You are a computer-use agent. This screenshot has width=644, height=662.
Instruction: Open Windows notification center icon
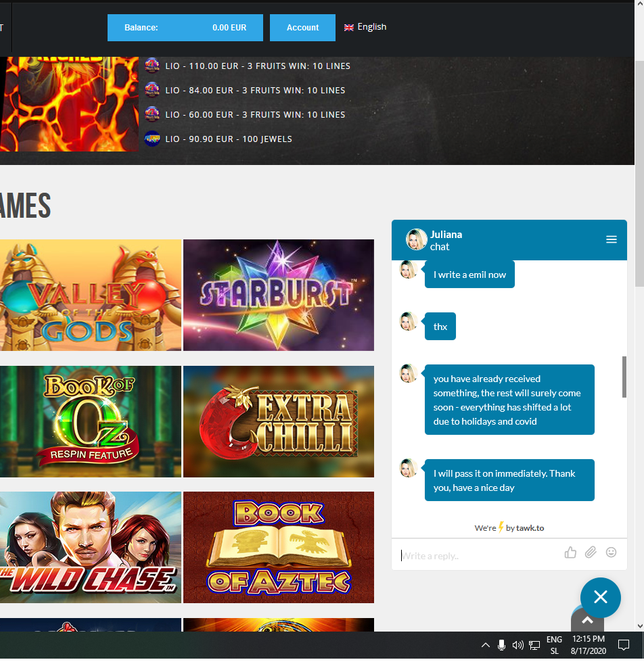(x=624, y=645)
